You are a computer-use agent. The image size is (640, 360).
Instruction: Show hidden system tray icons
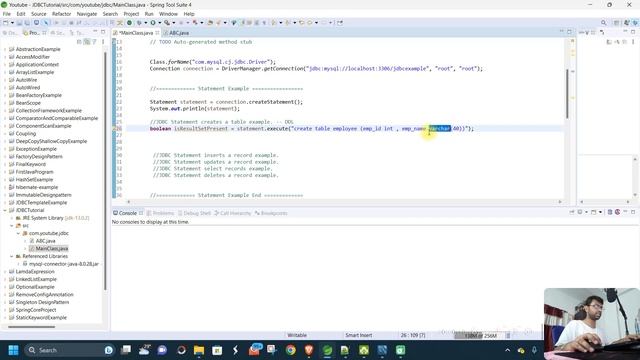tap(507, 350)
